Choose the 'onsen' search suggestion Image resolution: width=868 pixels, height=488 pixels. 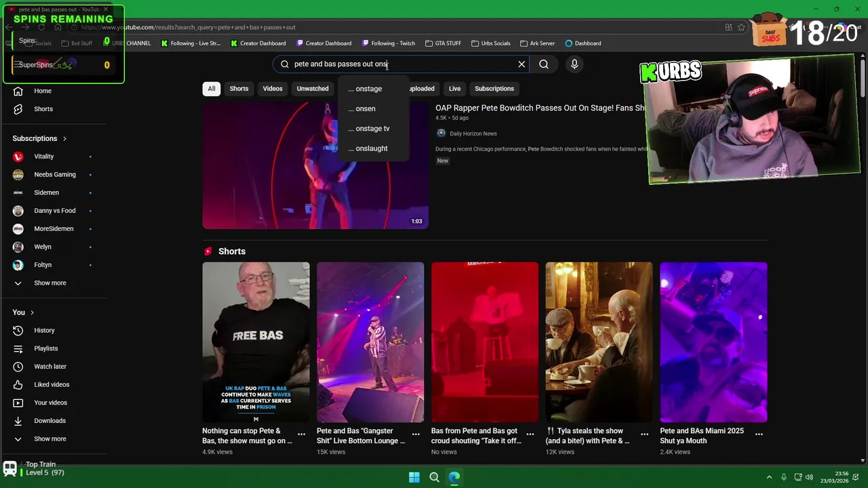(x=374, y=108)
